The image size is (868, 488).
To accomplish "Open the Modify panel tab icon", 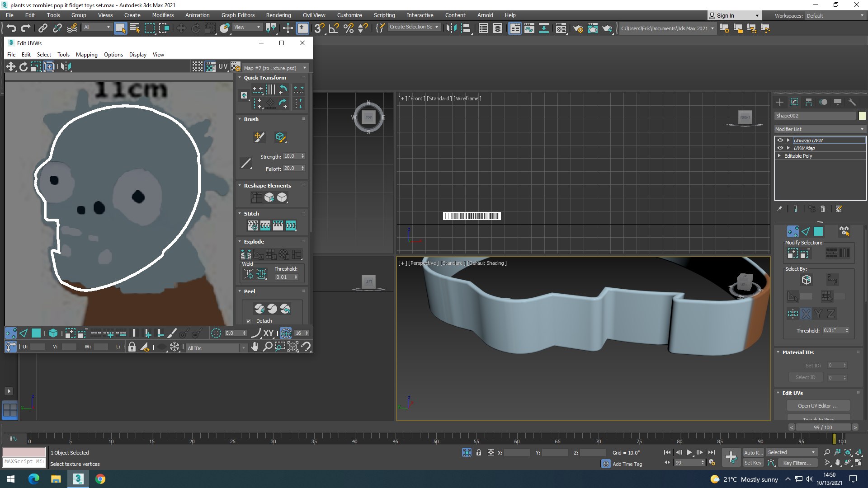I will pos(794,102).
